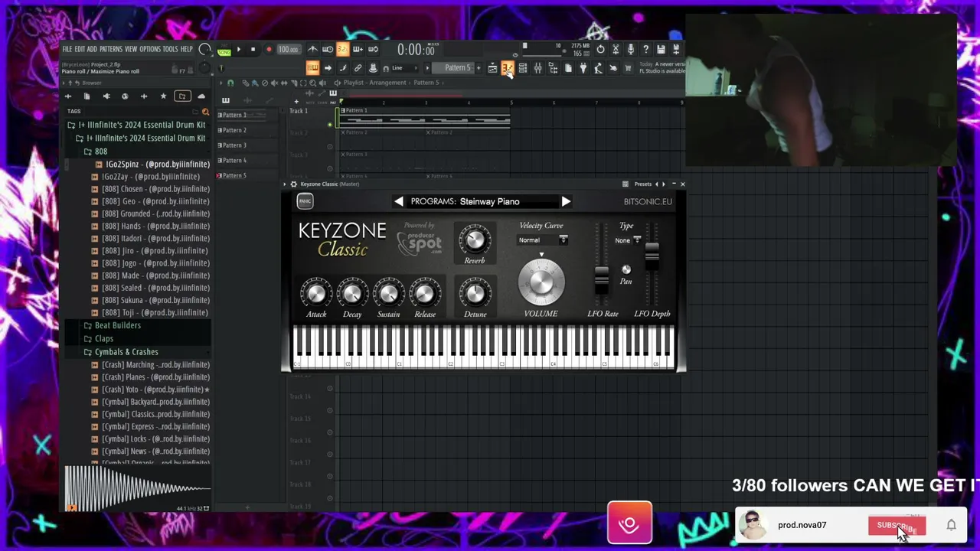Open the TOOLS menu

(170, 49)
